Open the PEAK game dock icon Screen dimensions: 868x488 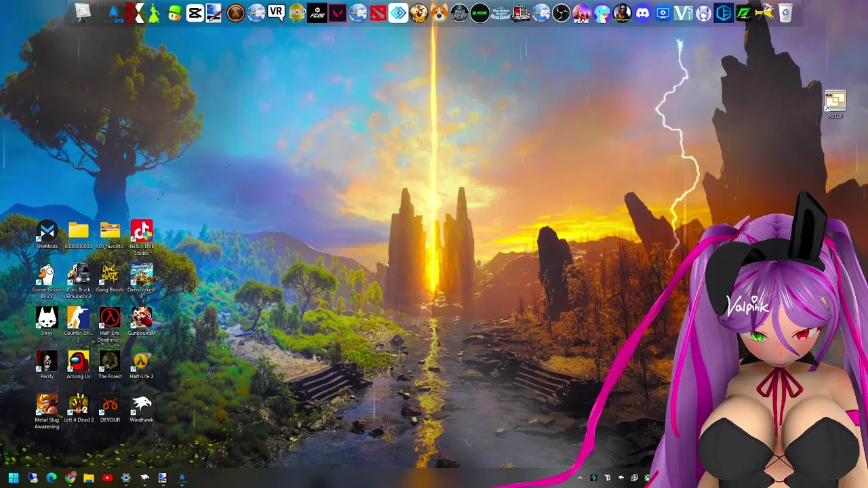pos(581,13)
